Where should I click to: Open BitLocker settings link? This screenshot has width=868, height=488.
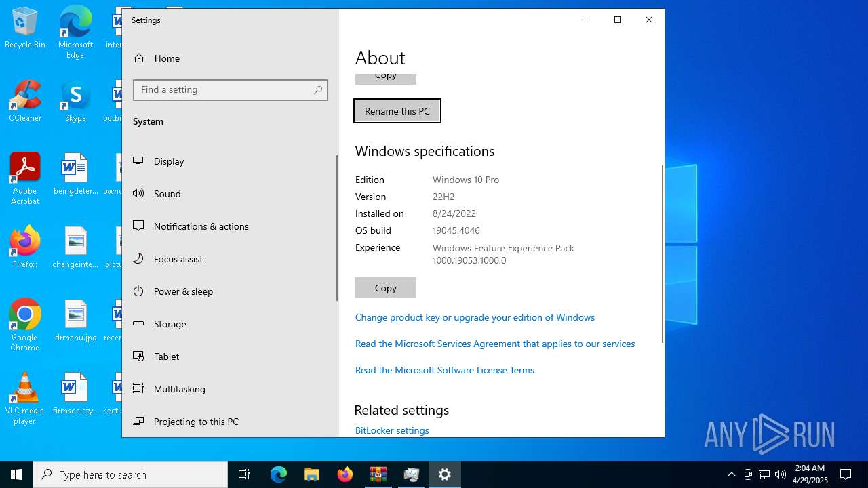[392, 430]
